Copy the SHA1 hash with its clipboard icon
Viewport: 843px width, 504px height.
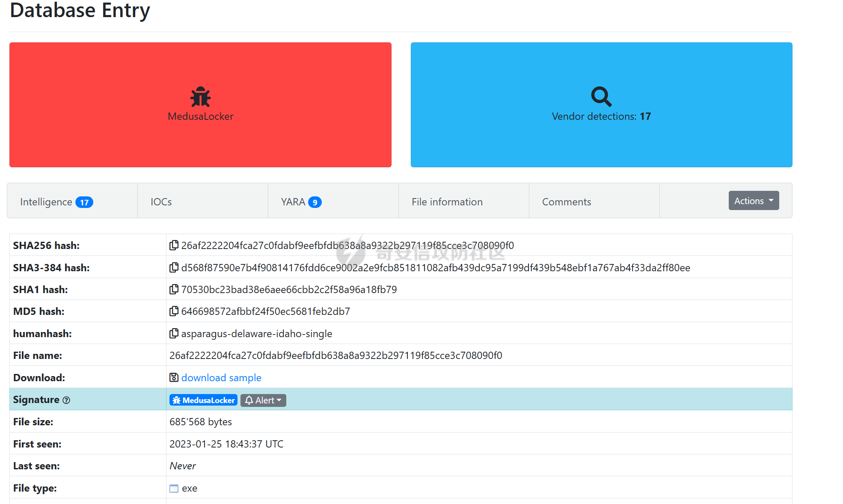[174, 289]
